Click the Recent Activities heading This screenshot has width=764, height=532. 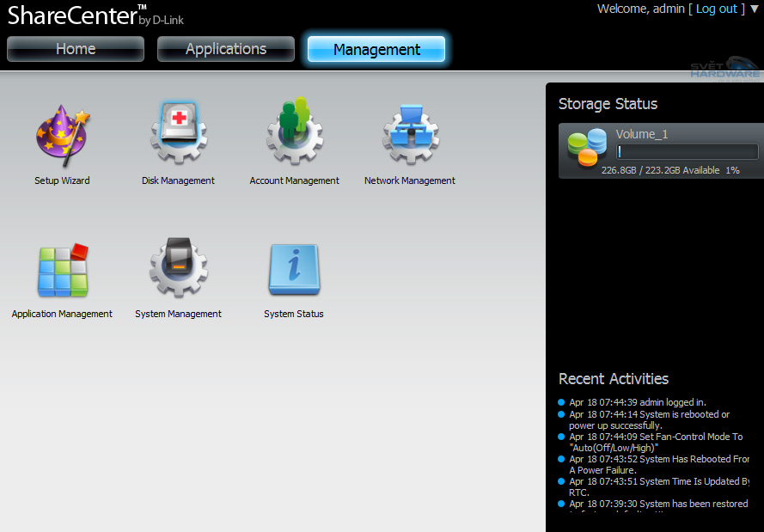point(613,379)
